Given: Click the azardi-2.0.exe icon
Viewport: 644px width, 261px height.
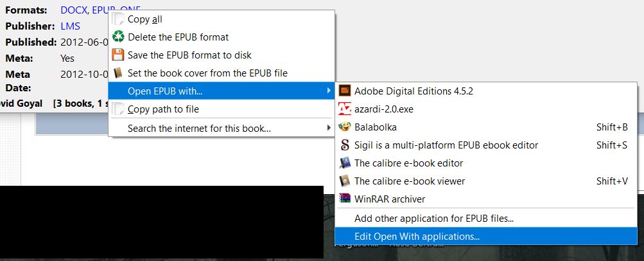Looking at the screenshot, I should (x=345, y=109).
